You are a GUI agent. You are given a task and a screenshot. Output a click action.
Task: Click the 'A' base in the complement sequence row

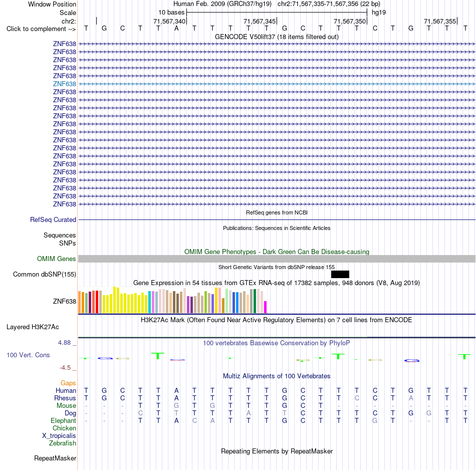176,29
